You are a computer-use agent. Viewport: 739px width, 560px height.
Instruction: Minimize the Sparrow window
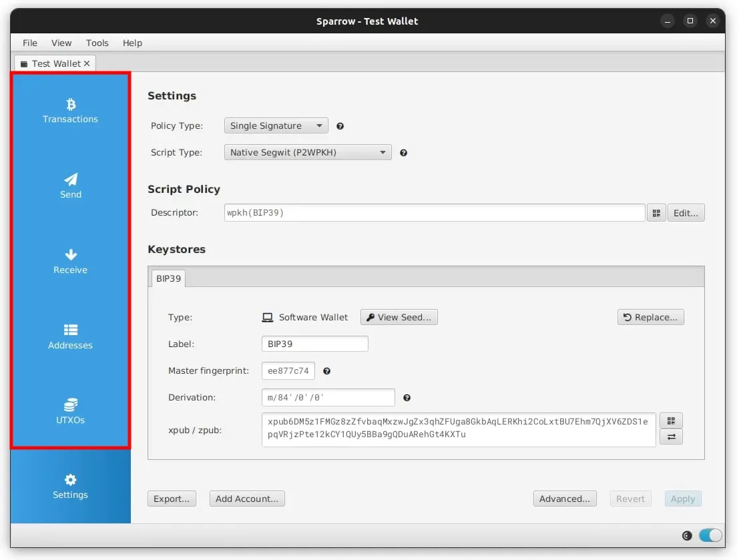click(x=668, y=21)
